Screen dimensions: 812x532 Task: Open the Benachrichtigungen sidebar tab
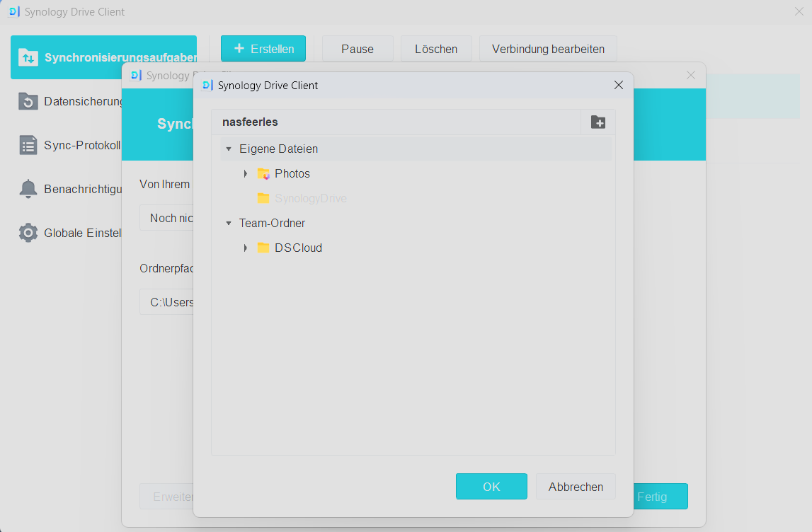(67, 190)
